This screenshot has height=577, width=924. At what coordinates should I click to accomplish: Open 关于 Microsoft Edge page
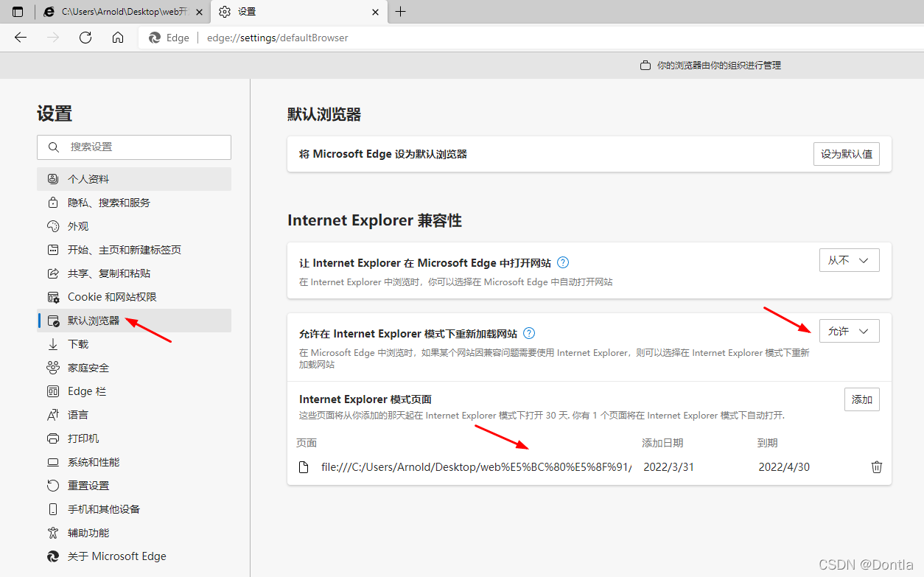click(134, 556)
